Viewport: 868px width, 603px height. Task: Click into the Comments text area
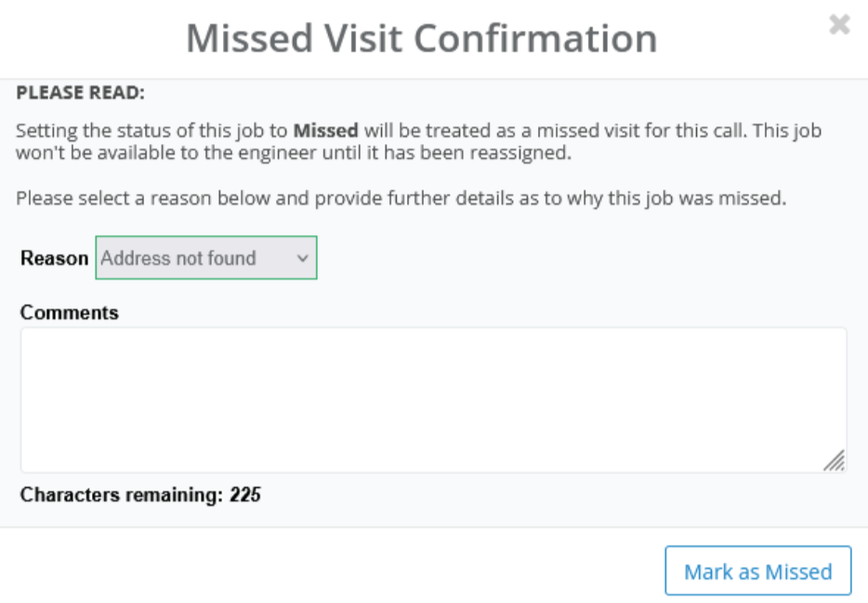(433, 400)
